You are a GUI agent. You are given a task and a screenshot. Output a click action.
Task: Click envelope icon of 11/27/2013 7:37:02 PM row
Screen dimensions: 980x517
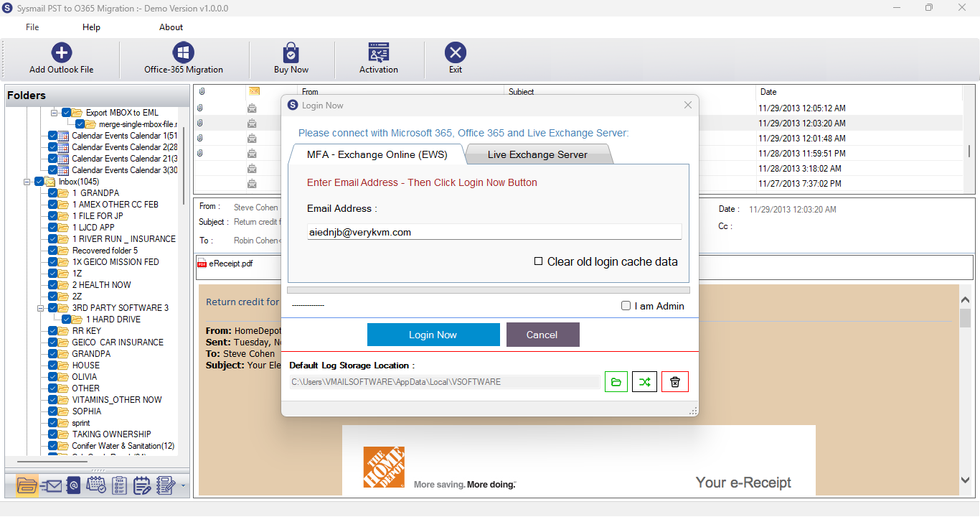(253, 184)
